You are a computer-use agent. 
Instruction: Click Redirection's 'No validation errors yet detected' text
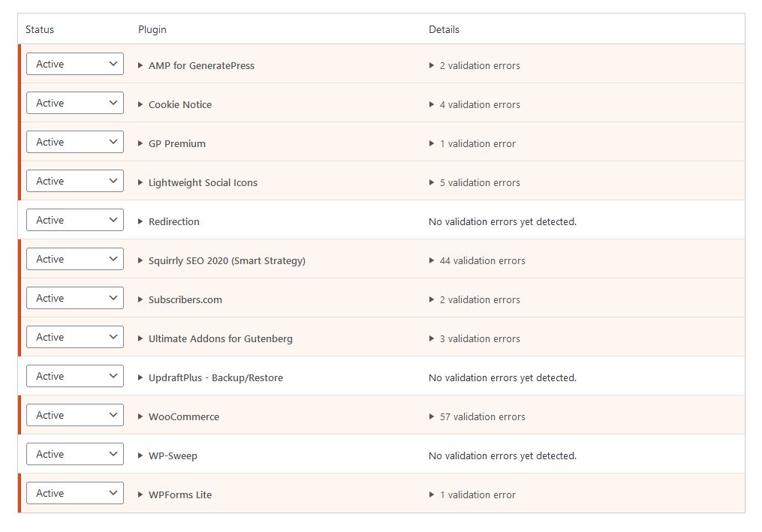tap(502, 221)
